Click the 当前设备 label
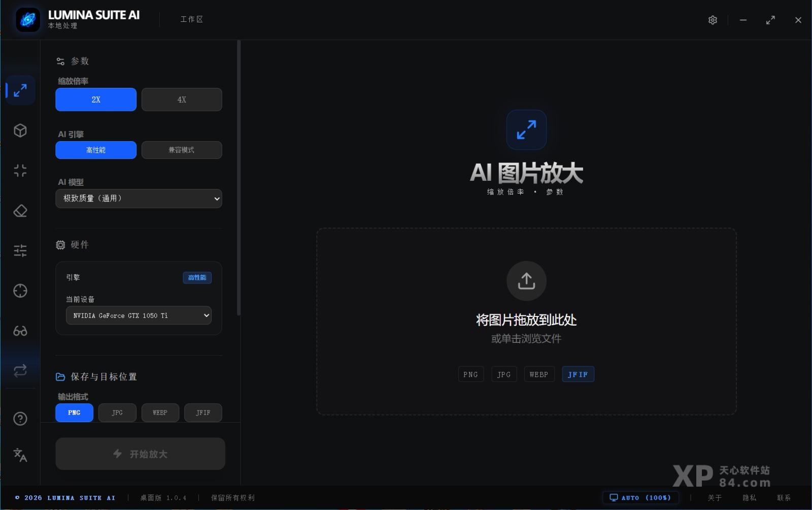 [x=80, y=299]
